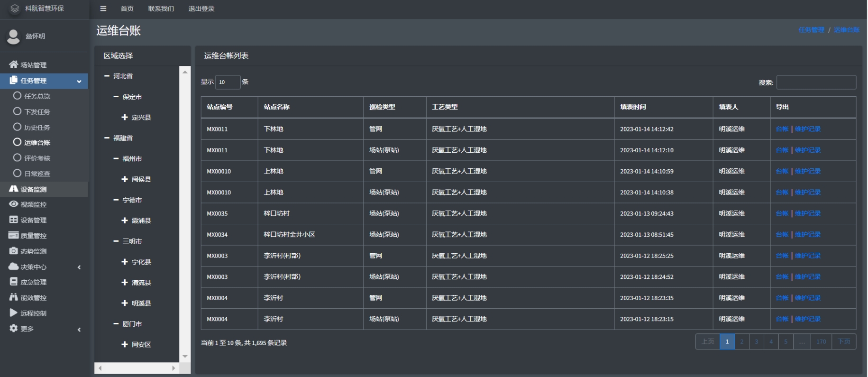The width and height of the screenshot is (868, 377).
Task: Click the cloud icon beside 决策中心
Action: 13,267
